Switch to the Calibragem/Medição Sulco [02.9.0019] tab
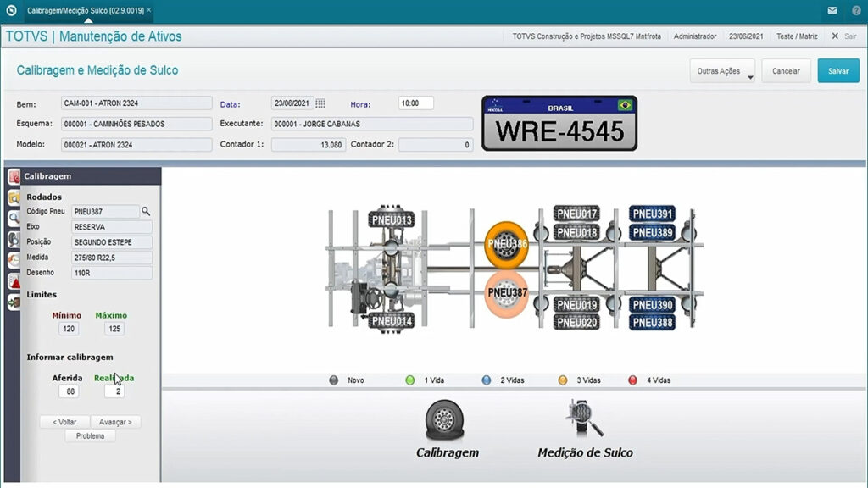The width and height of the screenshot is (868, 488). [x=86, y=10]
